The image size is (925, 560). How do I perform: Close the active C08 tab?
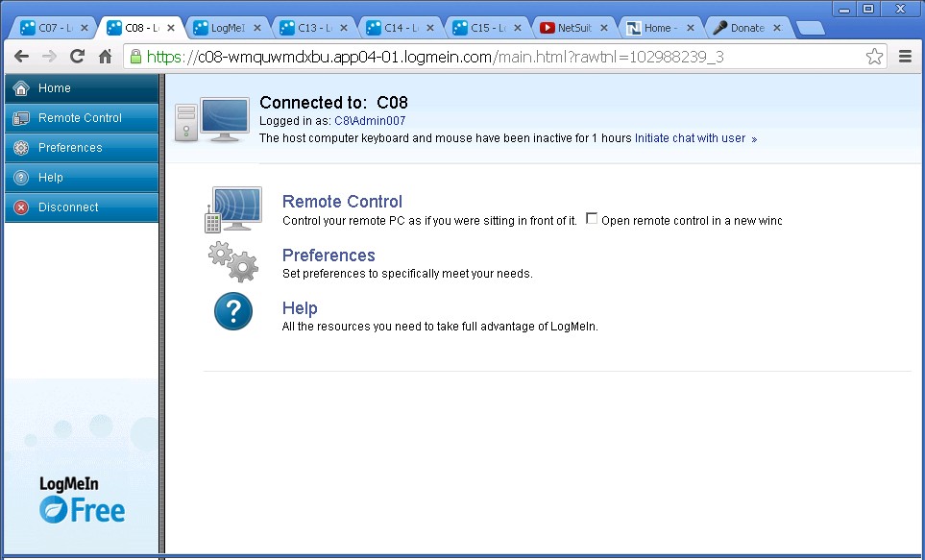[x=171, y=28]
